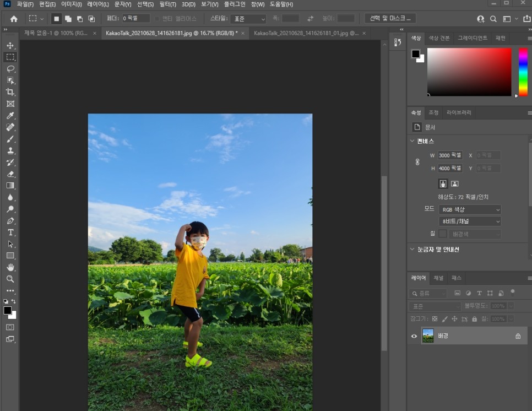Open the 8비트/채널 depth dropdown

pyautogui.click(x=470, y=221)
